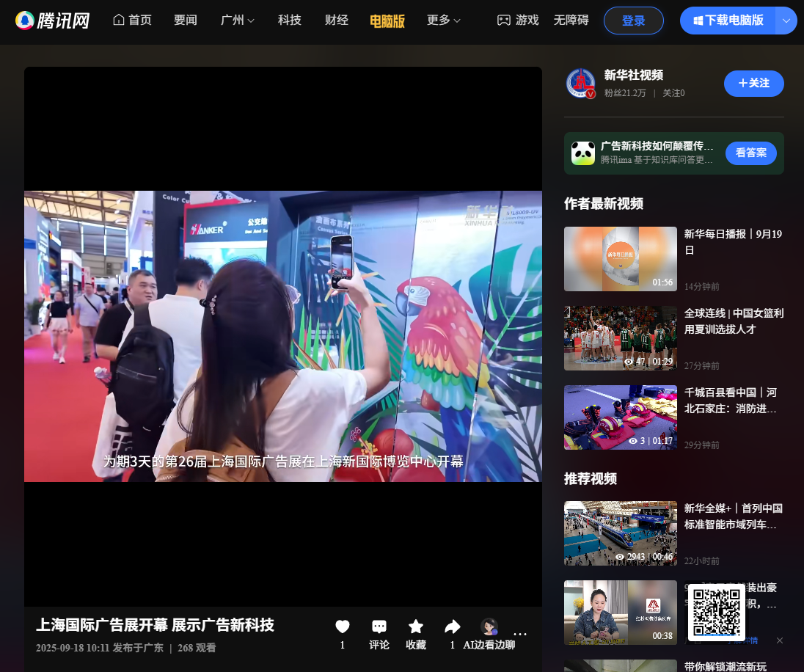Open the 新华社视频 author avatar
Viewport: 804px width, 672px height.
click(x=580, y=83)
